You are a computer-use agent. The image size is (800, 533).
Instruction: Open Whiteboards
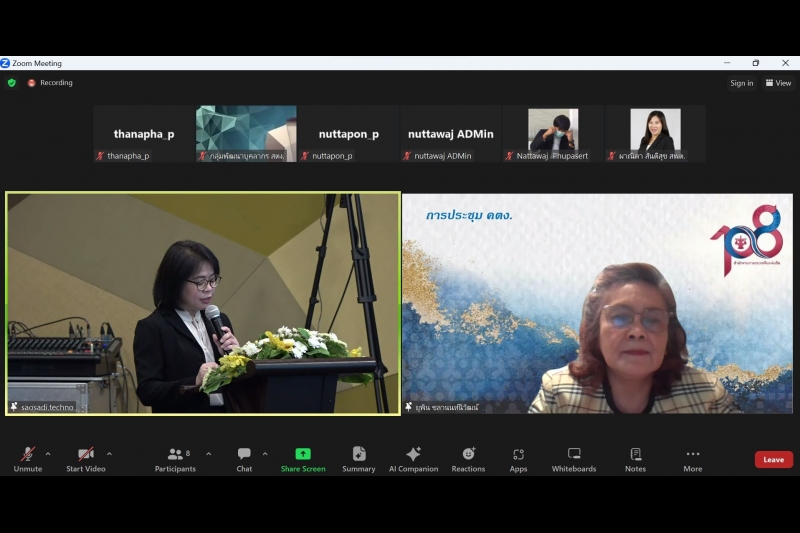(x=574, y=458)
